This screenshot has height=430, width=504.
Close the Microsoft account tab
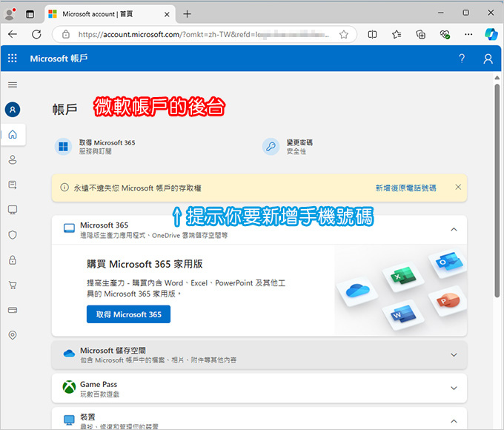coord(167,15)
